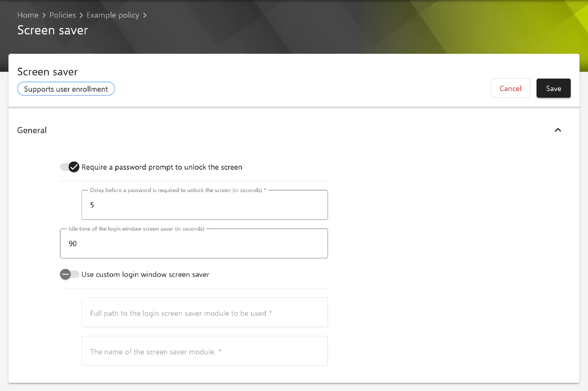588x391 pixels.
Task: Click the Require a password prompt label
Action: coord(162,167)
